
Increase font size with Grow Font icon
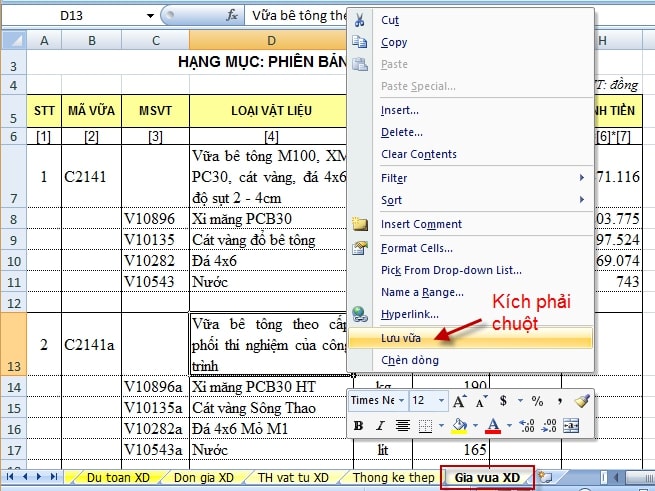[460, 400]
